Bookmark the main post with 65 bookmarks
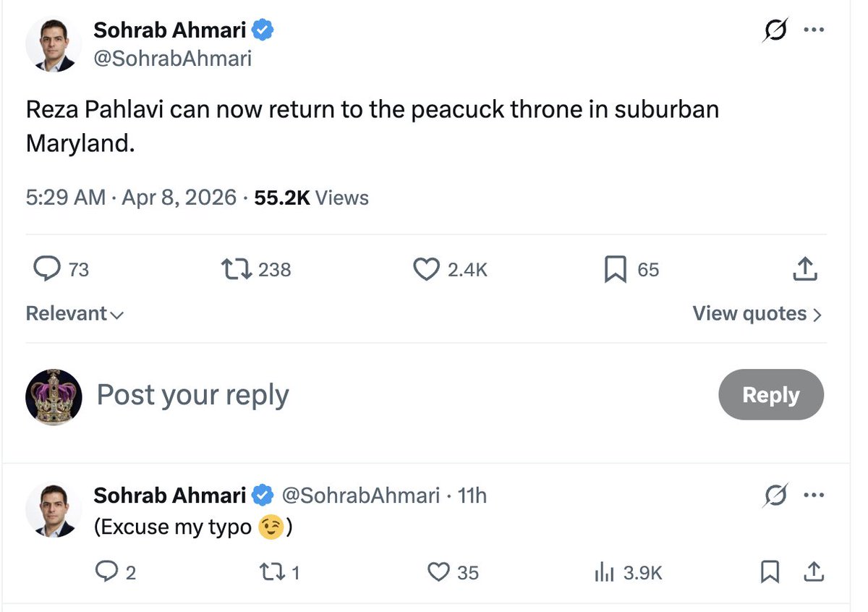The width and height of the screenshot is (868, 612). [615, 270]
